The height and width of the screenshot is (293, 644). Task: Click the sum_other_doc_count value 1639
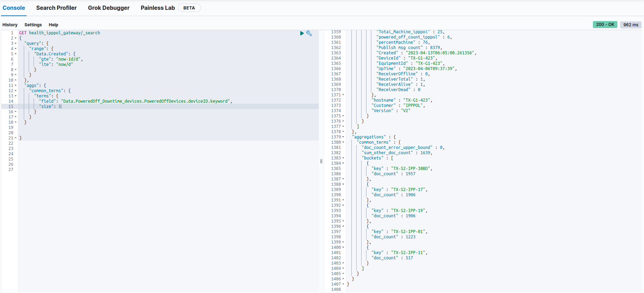(x=425, y=153)
